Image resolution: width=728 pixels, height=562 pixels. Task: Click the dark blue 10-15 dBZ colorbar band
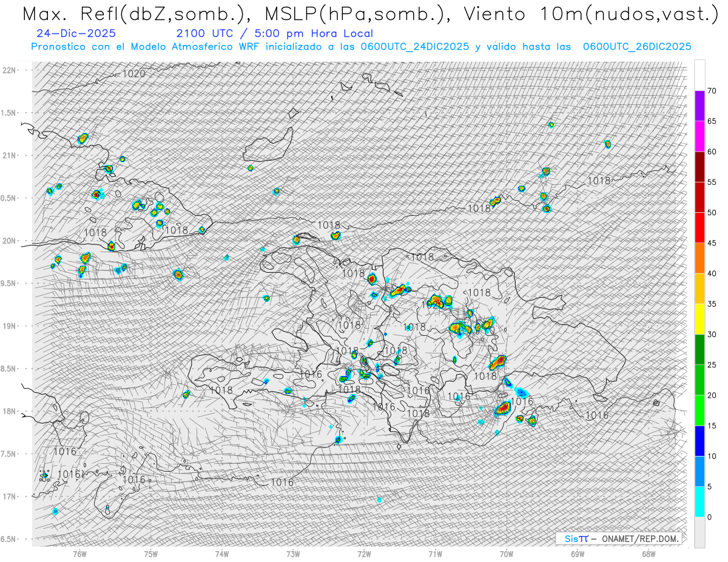coord(699,441)
